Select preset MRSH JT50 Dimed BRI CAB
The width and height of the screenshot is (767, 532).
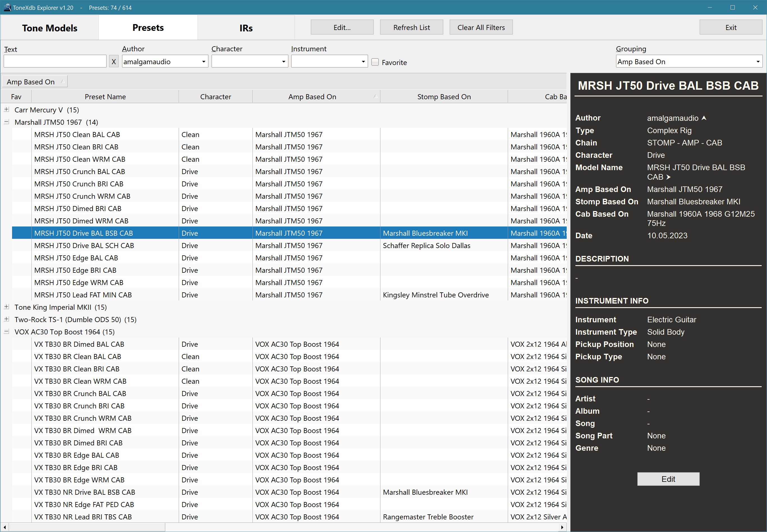78,209
